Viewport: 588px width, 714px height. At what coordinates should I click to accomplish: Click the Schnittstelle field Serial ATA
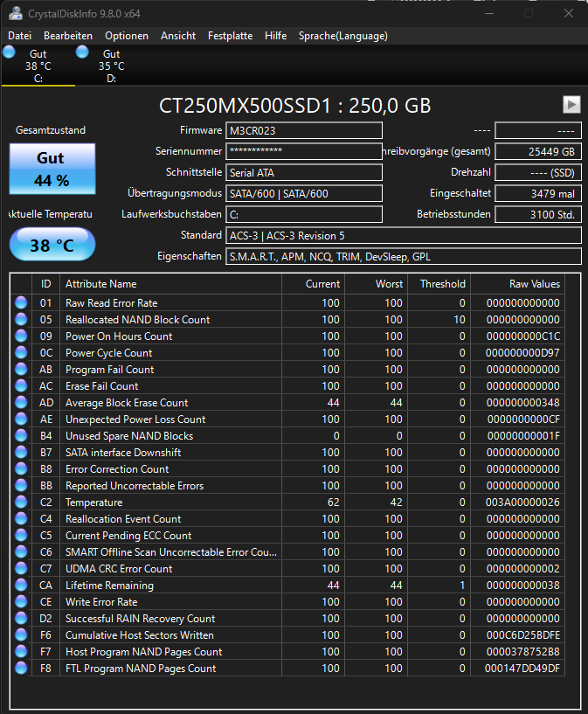click(x=303, y=172)
